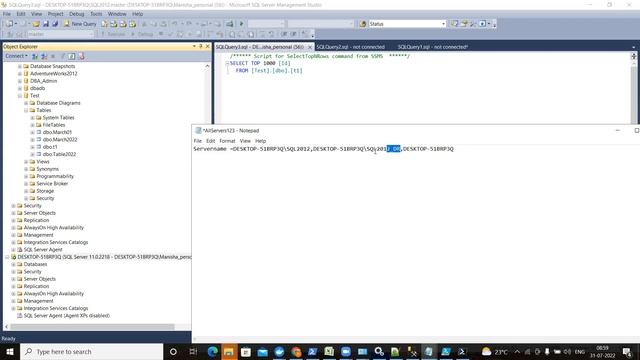The height and width of the screenshot is (360, 640).
Task: Open the Help menu in SSMS
Action: (138, 14)
